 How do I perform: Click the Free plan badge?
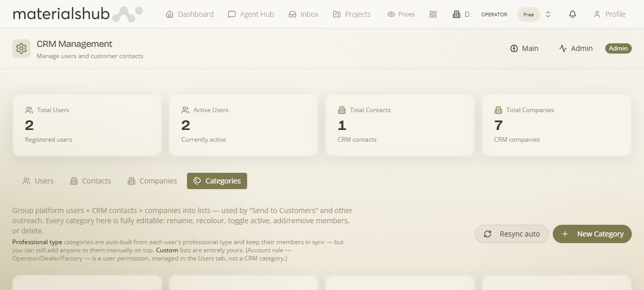coord(529,14)
